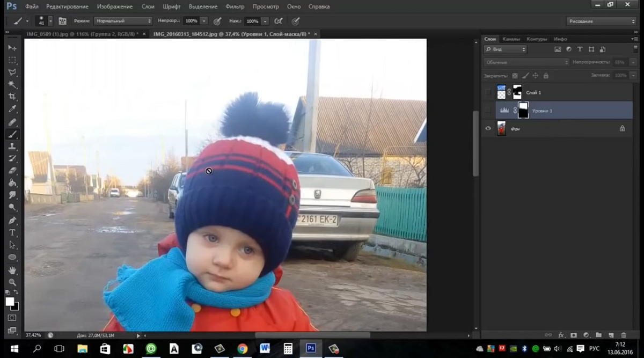644x358 pixels.
Task: Show the Слой 1 layer visibility
Action: point(488,92)
